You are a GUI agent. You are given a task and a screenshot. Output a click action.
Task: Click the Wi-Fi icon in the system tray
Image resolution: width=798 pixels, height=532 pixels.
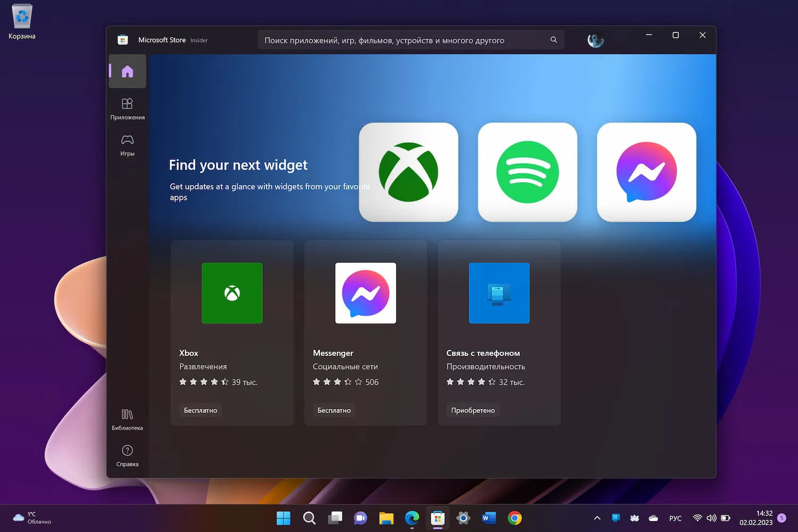tap(697, 518)
